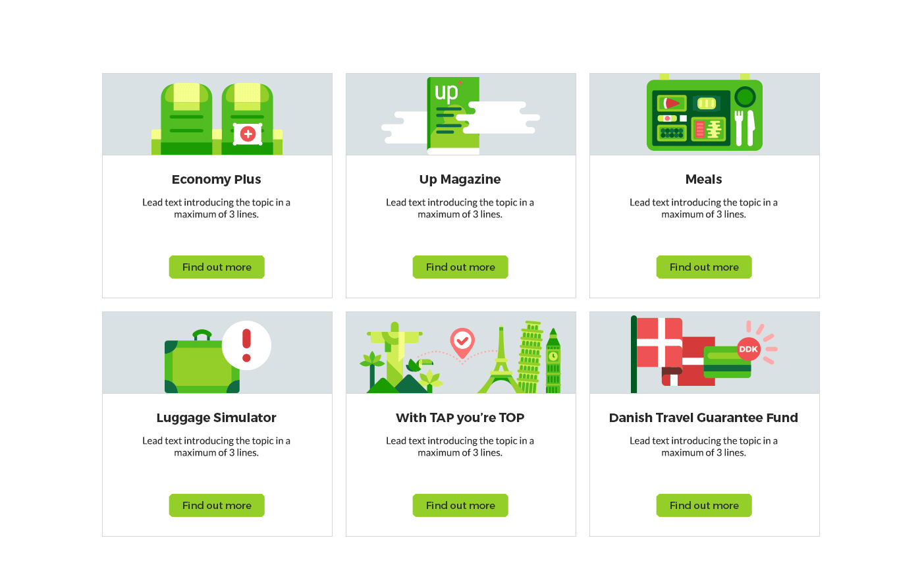Screen dimensions: 922x588
Task: Select the Danish Travel Guarantee Fund title
Action: 704,417
